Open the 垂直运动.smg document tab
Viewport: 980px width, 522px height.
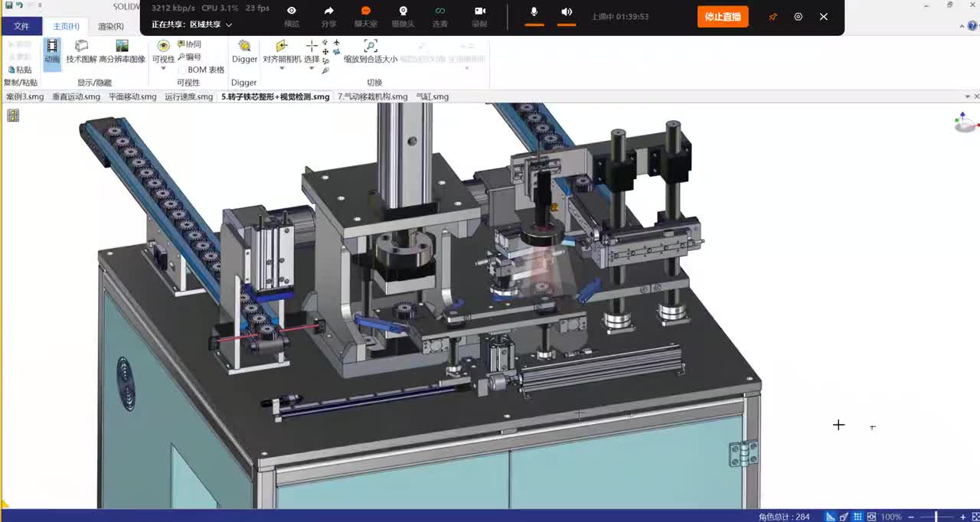click(x=76, y=97)
